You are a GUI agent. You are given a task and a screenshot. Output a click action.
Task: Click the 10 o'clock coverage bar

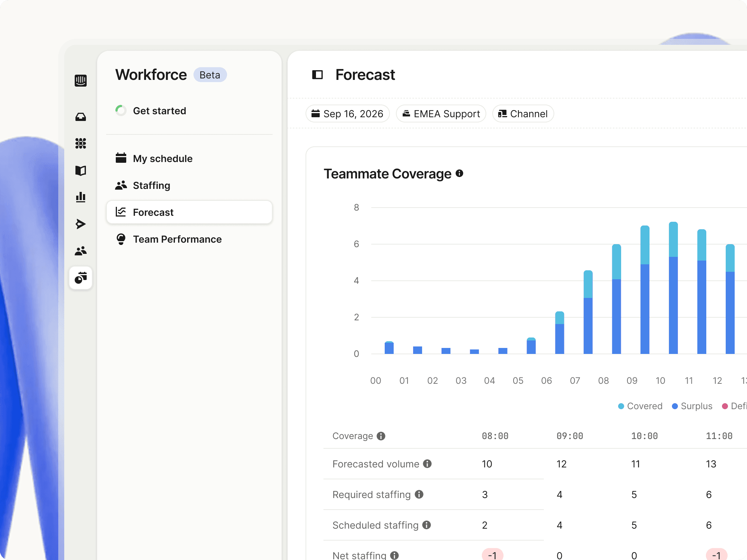pyautogui.click(x=673, y=288)
